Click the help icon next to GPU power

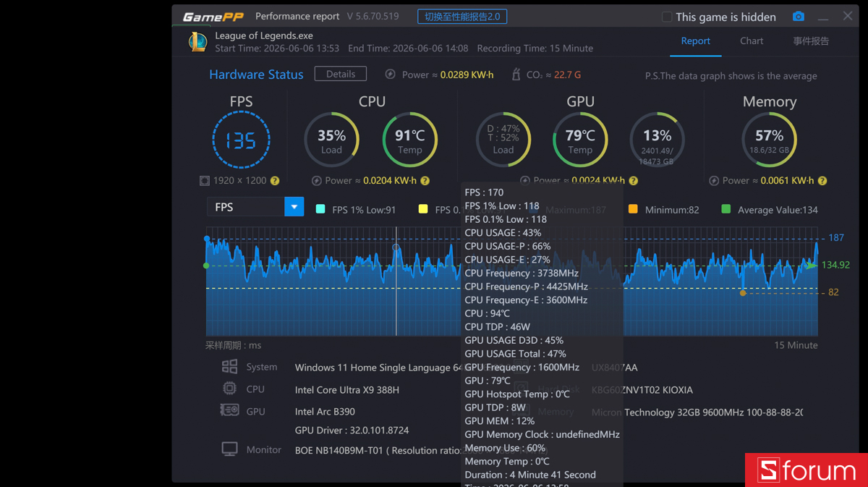(633, 181)
